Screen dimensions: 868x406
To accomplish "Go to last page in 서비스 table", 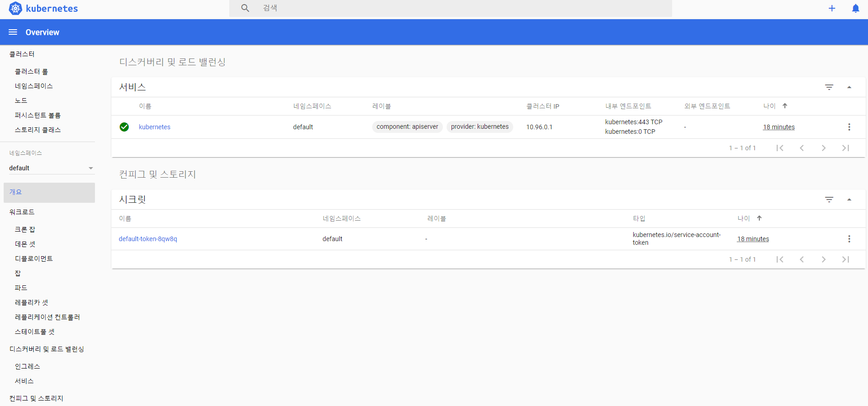I will (846, 148).
